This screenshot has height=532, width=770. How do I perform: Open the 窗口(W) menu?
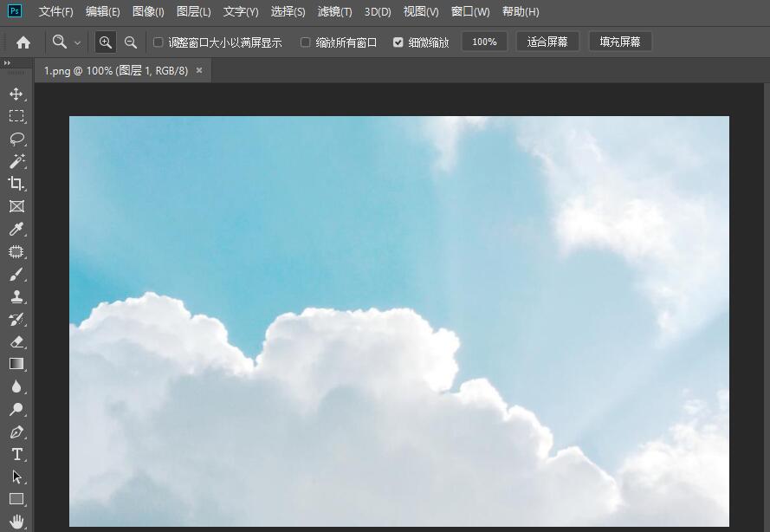click(x=470, y=11)
